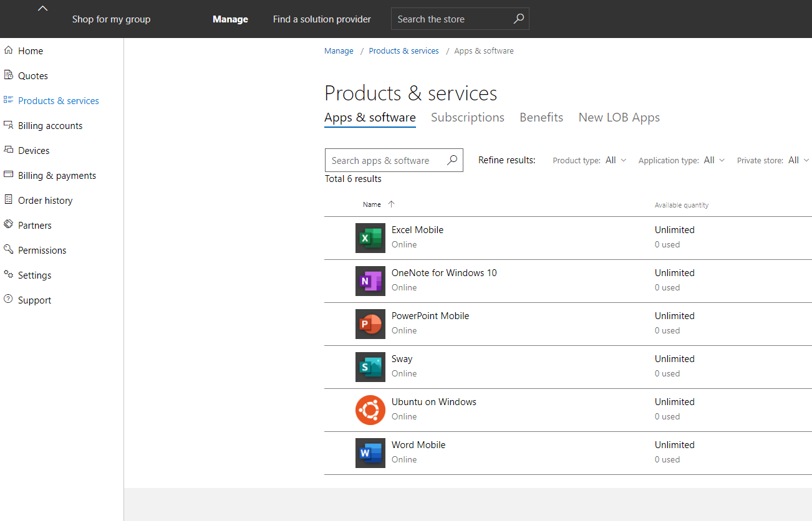Click the Partners icon in sidebar
812x521 pixels.
click(8, 224)
